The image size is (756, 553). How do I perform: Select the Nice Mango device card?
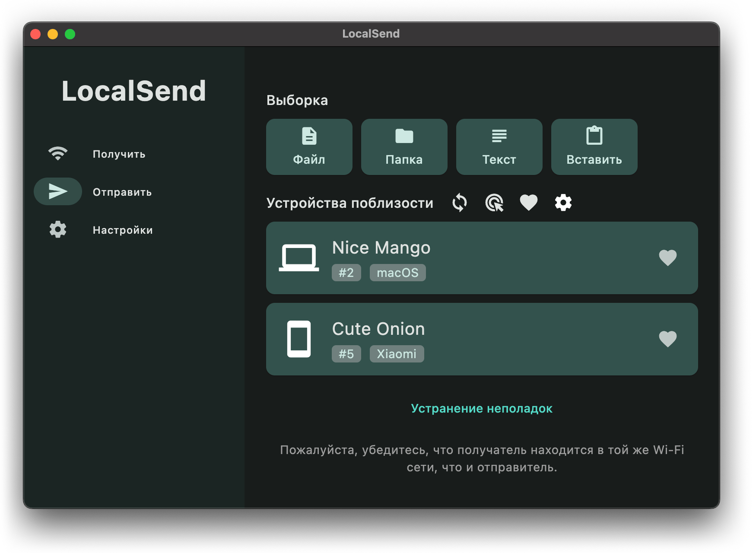pos(482,258)
